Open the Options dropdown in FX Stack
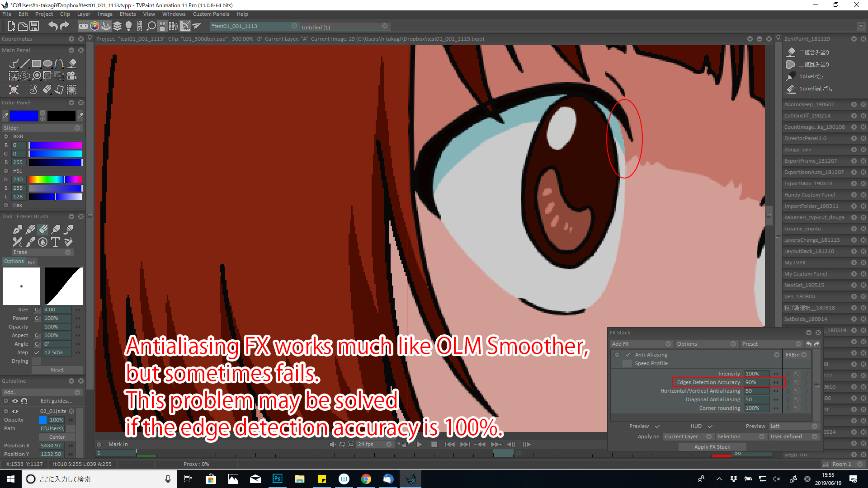The image size is (868, 488). coord(706,344)
